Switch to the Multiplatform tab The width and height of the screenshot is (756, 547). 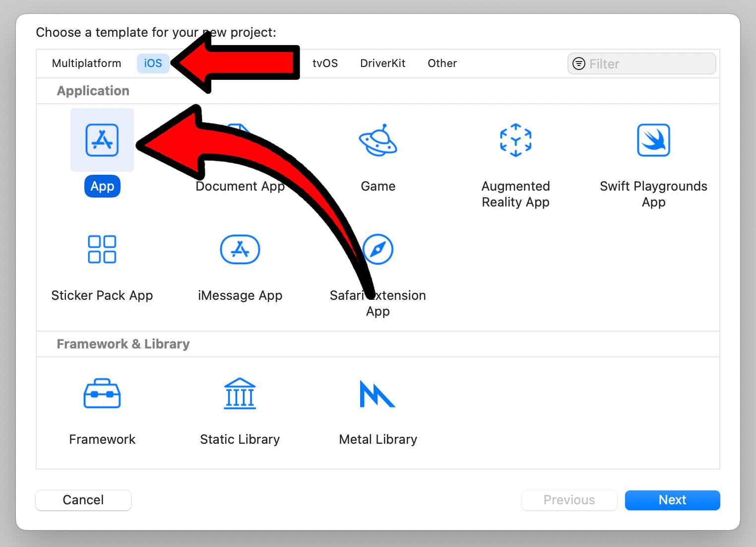[x=87, y=64]
